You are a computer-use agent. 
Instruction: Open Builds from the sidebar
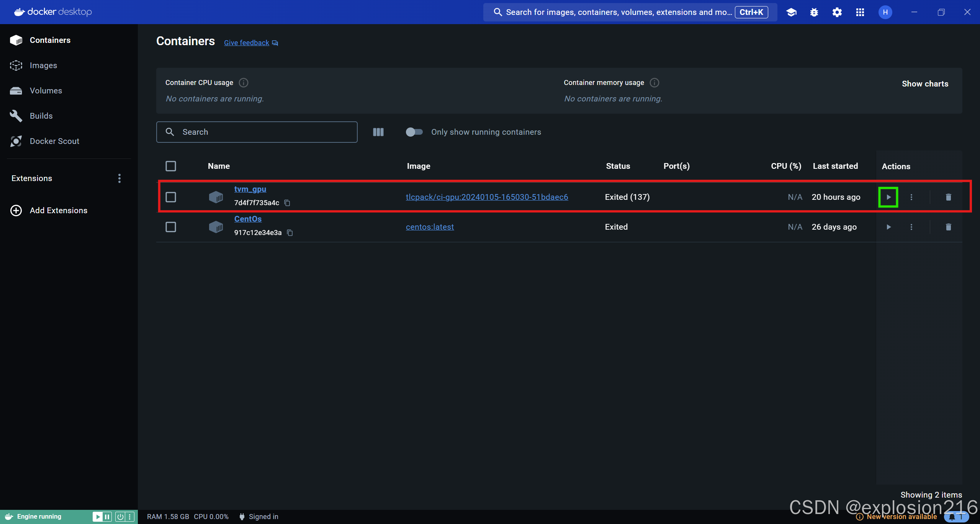point(41,116)
